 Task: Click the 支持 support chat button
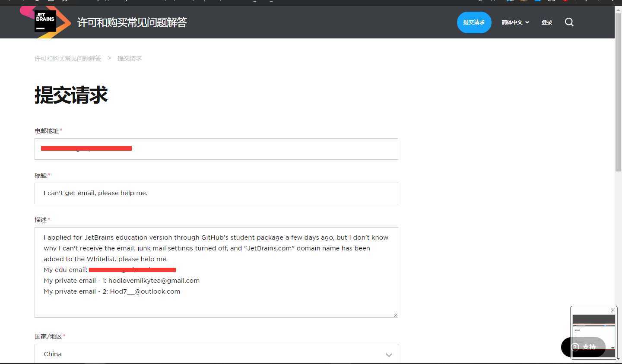(x=584, y=347)
